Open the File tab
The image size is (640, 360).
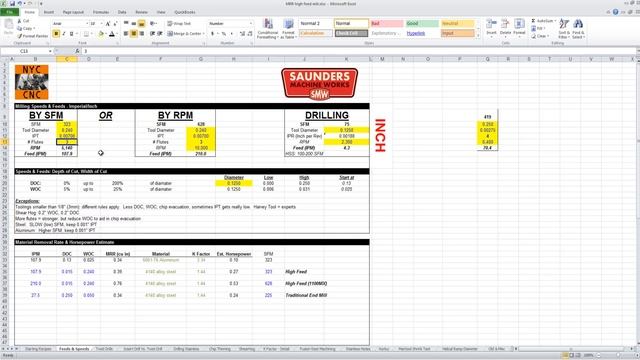9,12
